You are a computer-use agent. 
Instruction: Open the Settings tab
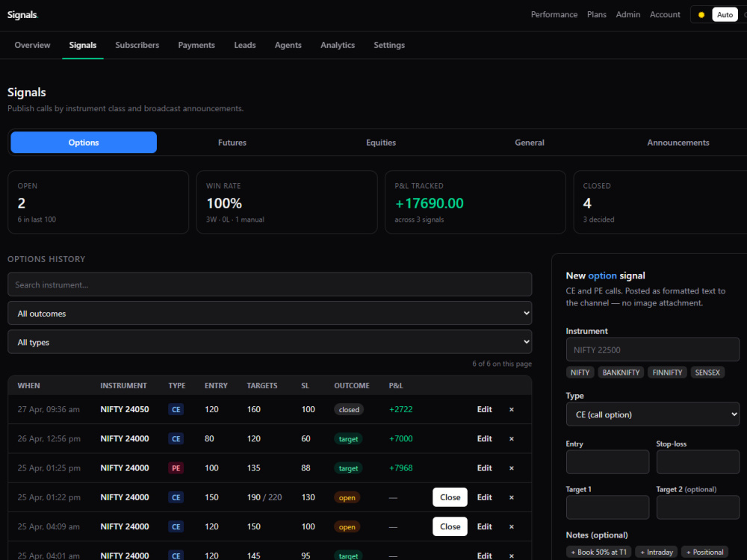[x=389, y=45]
